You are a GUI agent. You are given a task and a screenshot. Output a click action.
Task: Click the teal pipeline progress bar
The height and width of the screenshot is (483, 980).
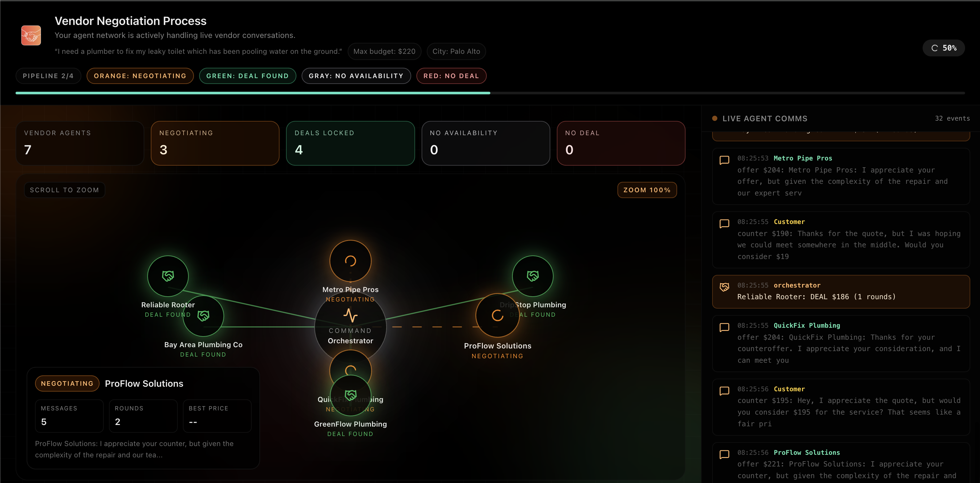pos(253,93)
